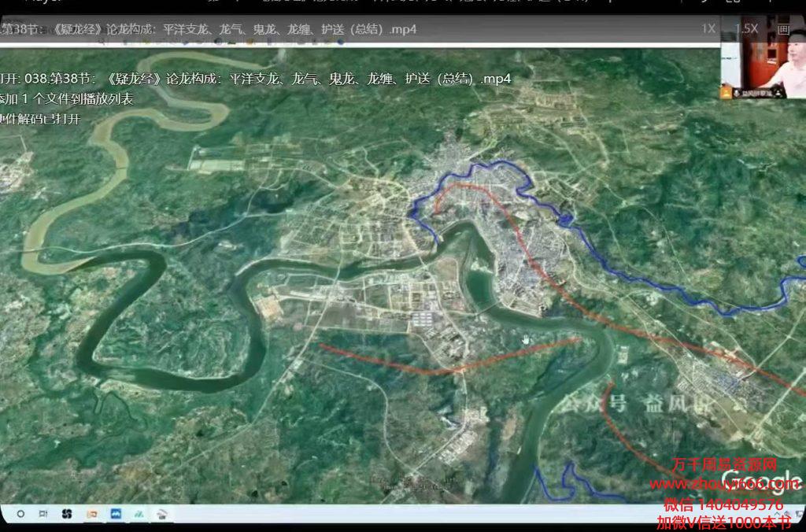Set playback speed to 1X
The image size is (806, 532).
pos(708,28)
